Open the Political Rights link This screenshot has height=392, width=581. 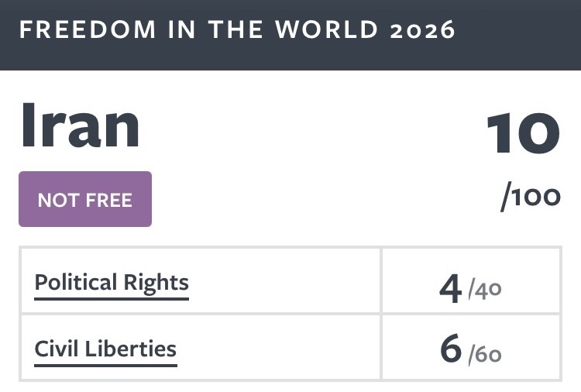click(112, 283)
